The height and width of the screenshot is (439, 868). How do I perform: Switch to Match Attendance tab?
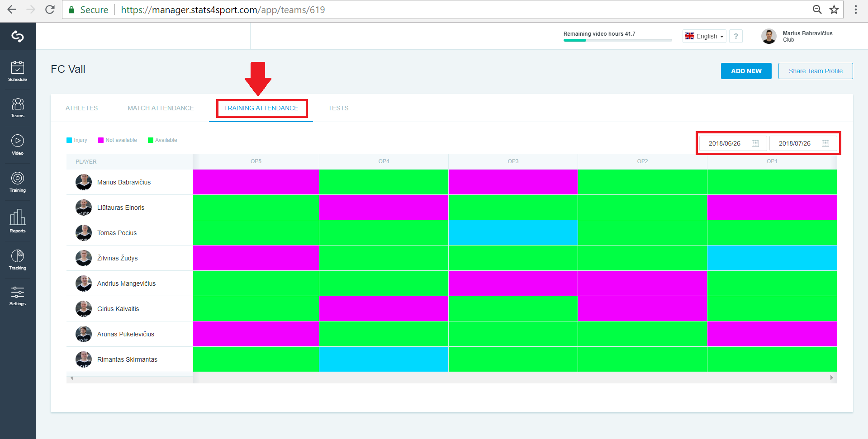click(161, 108)
